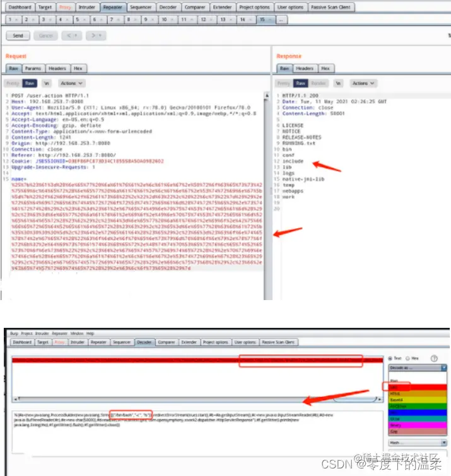
Task: Select the Response Headers tab
Action: point(304,69)
